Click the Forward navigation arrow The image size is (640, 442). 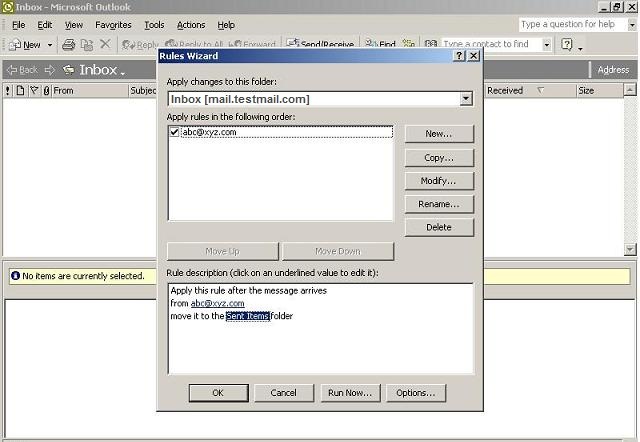point(49,70)
